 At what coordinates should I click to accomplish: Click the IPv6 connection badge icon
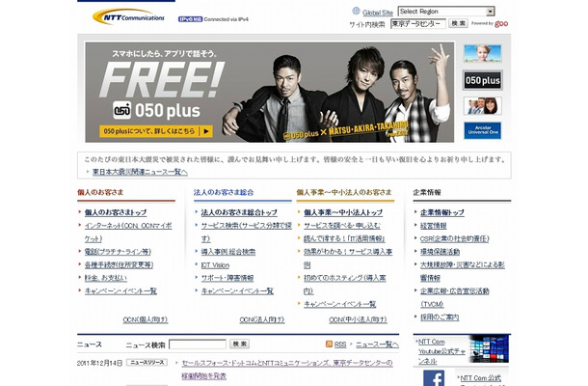[190, 19]
